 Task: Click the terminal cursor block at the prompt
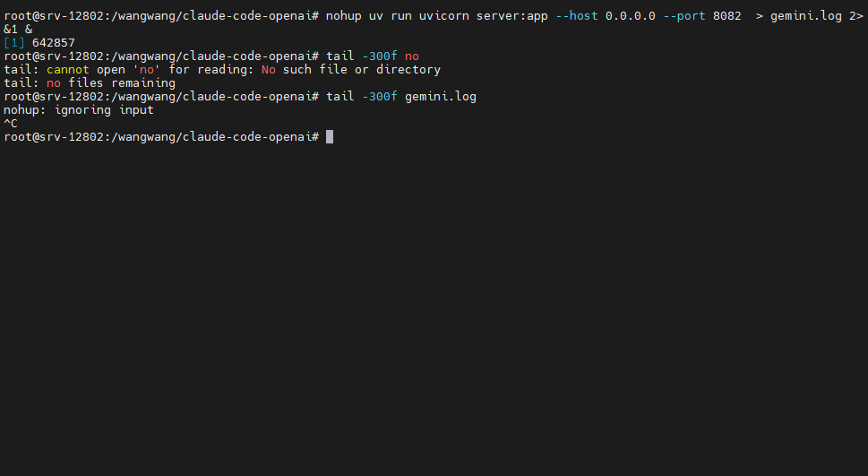click(330, 137)
